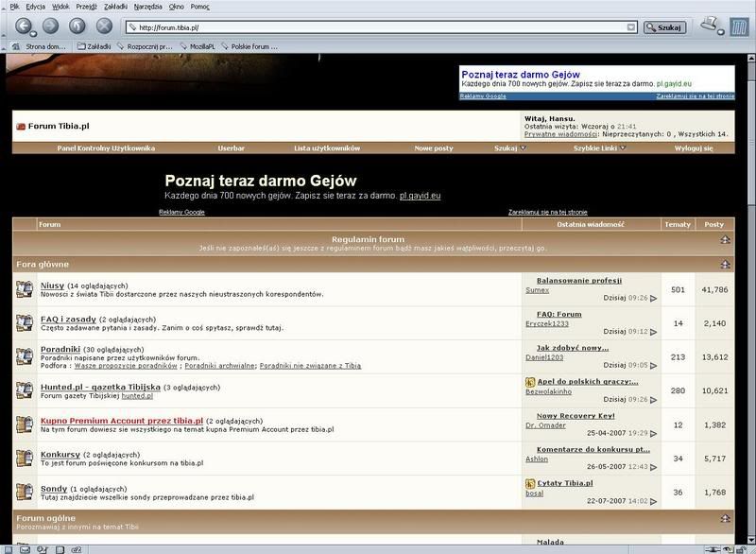
Task: Open the address bar history dropdown arrow
Action: (x=630, y=27)
